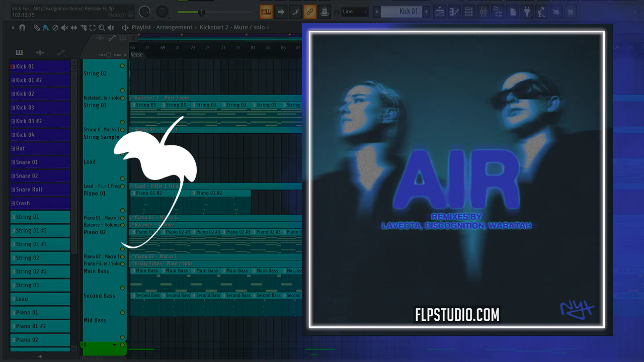Show automation clips icon above Kick 01 list
This screenshot has width=644, height=362.
point(61,52)
